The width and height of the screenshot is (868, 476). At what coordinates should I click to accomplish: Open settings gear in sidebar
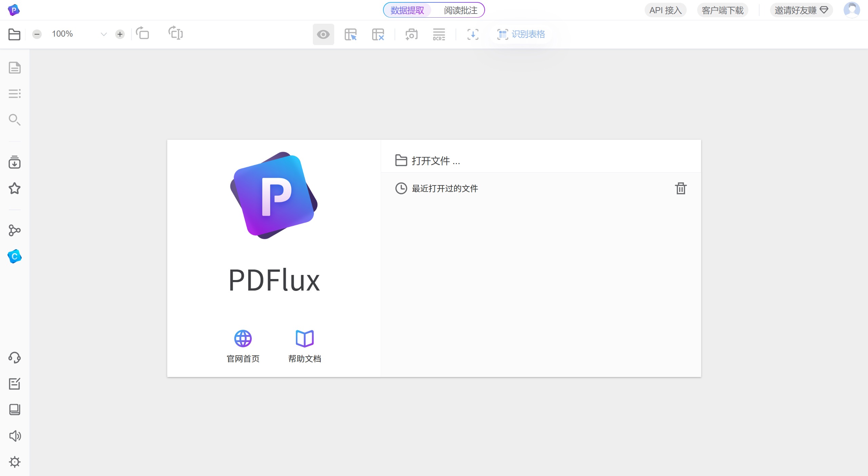coord(15,462)
